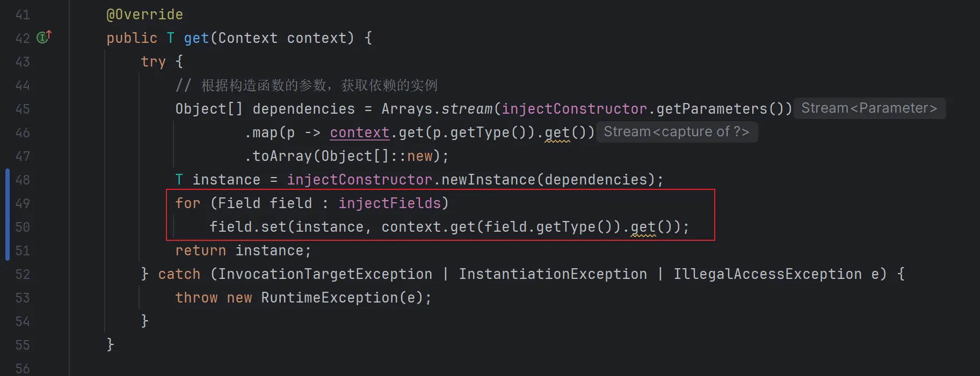980x376 pixels.
Task: Click the Chinese comment on line 44
Action: click(x=318, y=85)
